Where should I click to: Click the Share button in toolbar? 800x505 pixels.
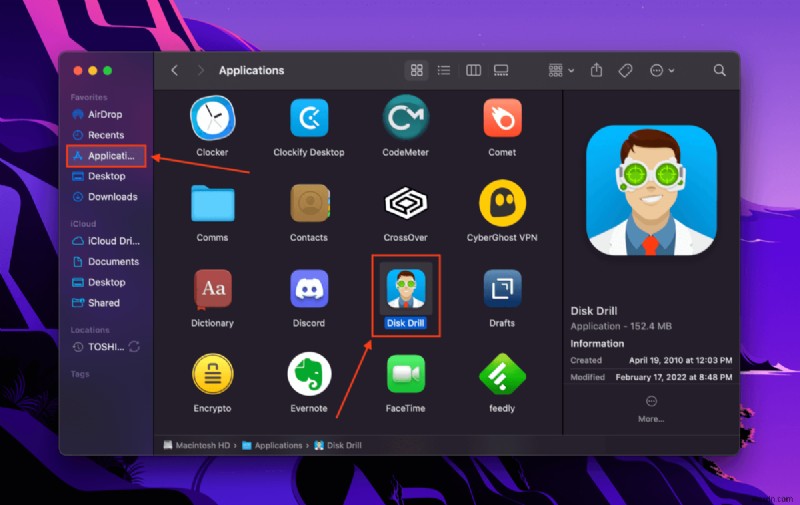tap(597, 70)
